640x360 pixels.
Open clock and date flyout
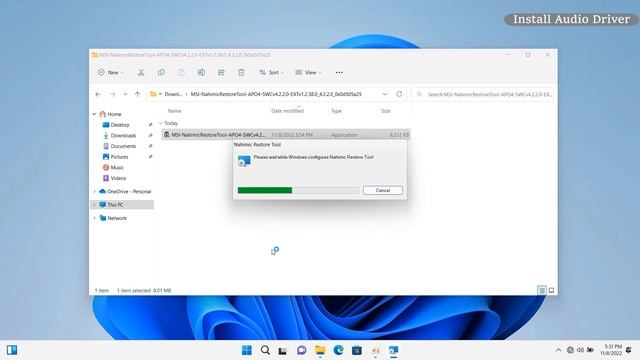coord(611,350)
